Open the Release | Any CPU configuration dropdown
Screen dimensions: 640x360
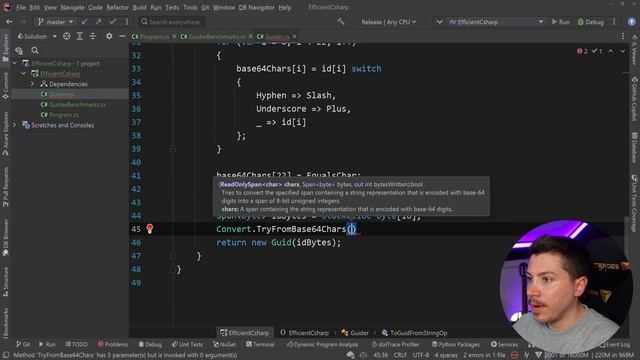(x=388, y=22)
